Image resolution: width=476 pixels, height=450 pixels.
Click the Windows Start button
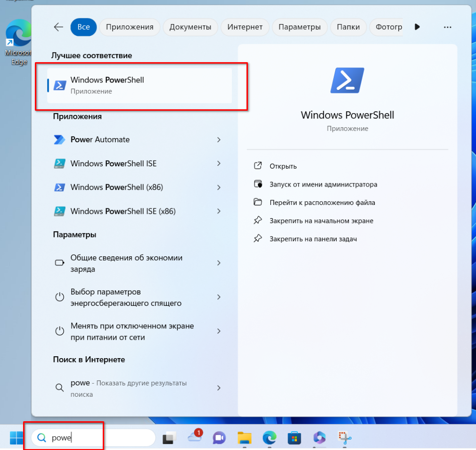[16, 438]
